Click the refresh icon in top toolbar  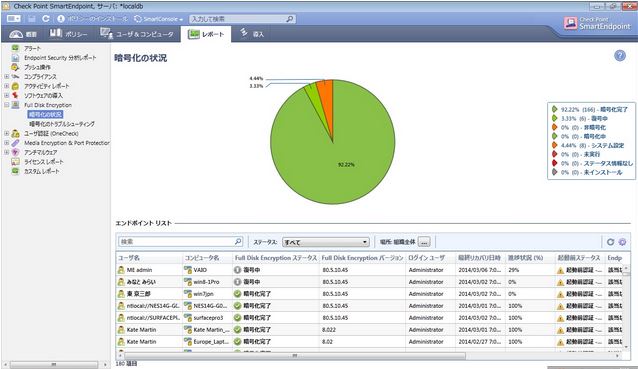point(46,19)
